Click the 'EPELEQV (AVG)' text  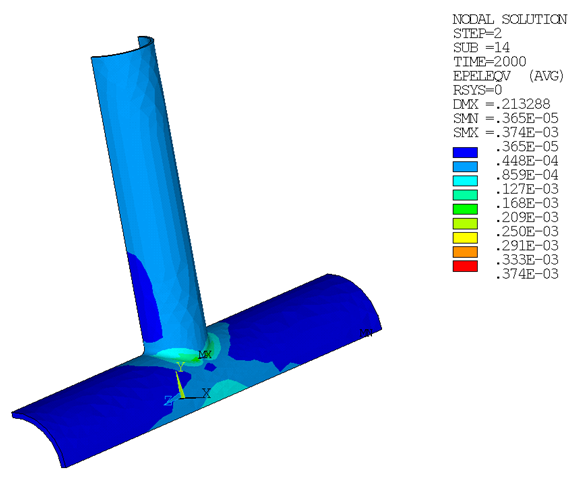tap(508, 76)
